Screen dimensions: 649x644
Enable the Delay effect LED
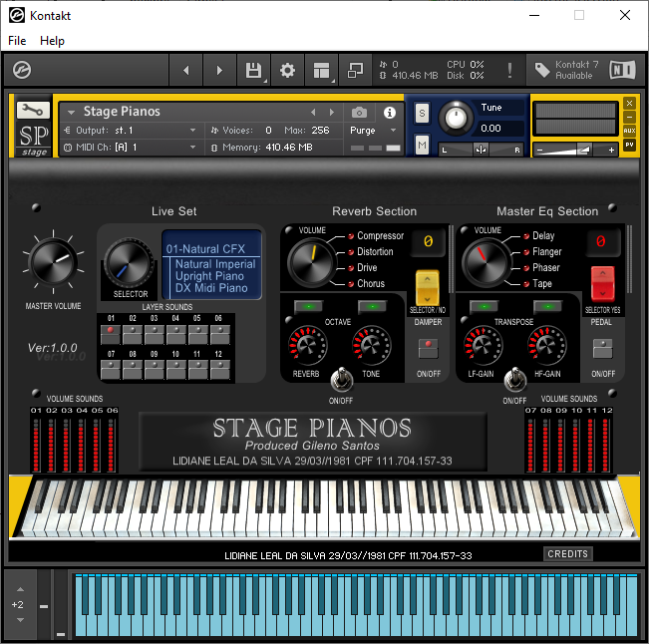click(526, 236)
